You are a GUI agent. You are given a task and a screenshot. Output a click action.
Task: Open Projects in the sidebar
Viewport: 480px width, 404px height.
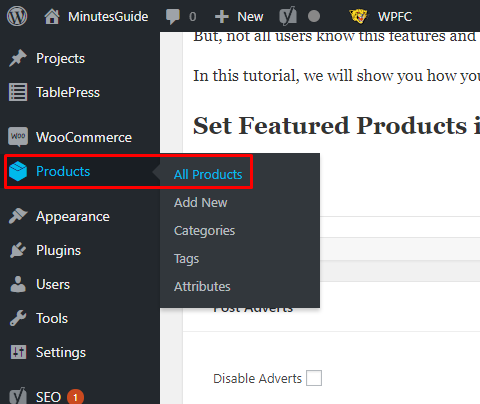point(60,58)
